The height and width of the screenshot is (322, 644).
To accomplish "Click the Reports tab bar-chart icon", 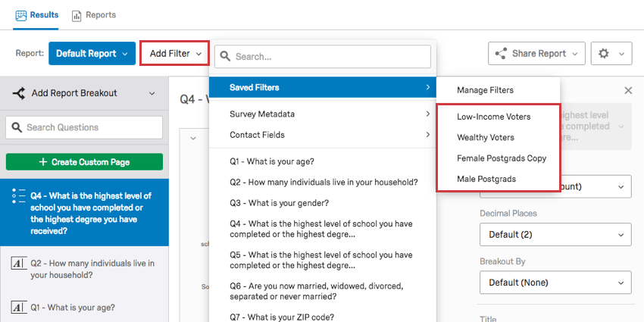I will 77,15.
